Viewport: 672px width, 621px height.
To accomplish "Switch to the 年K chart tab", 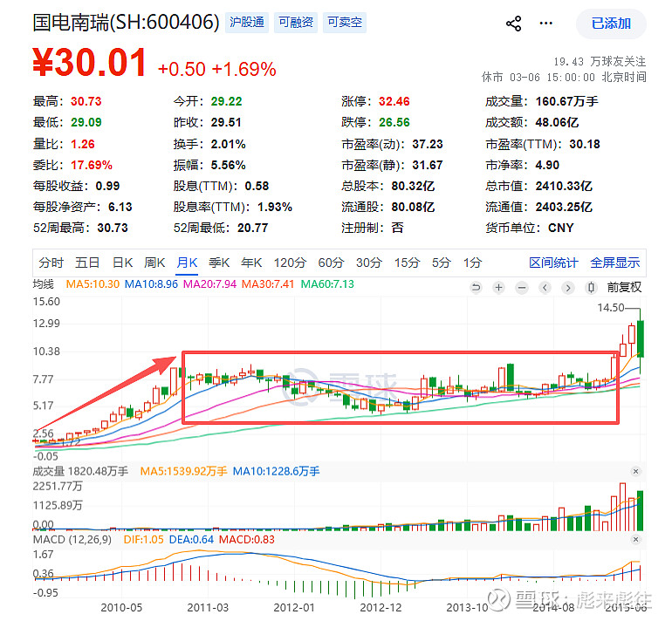I will (251, 263).
